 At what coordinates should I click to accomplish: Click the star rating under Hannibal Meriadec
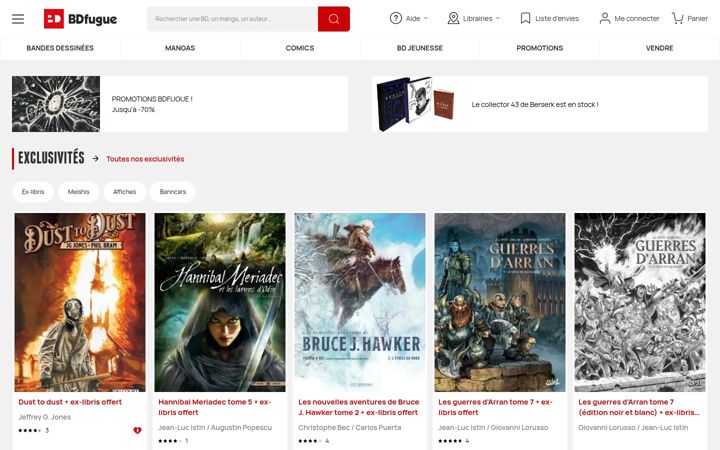pos(170,441)
